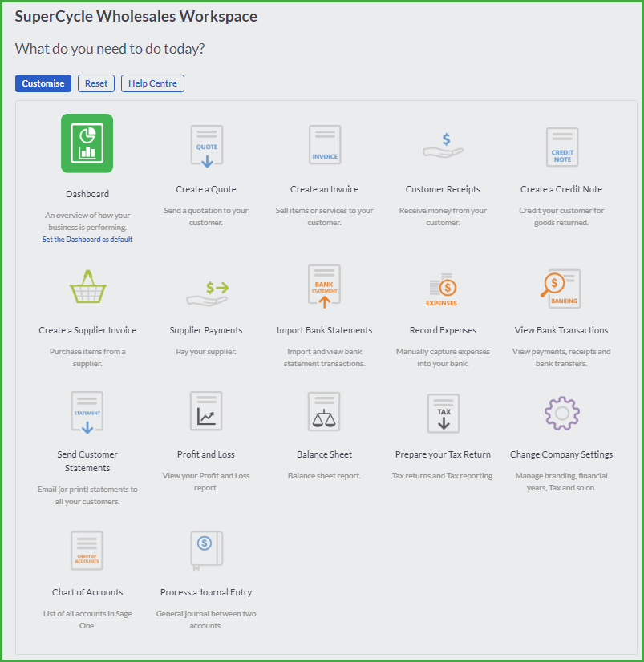644x662 pixels.
Task: Open the Send Customer Statements icon
Action: 87,413
